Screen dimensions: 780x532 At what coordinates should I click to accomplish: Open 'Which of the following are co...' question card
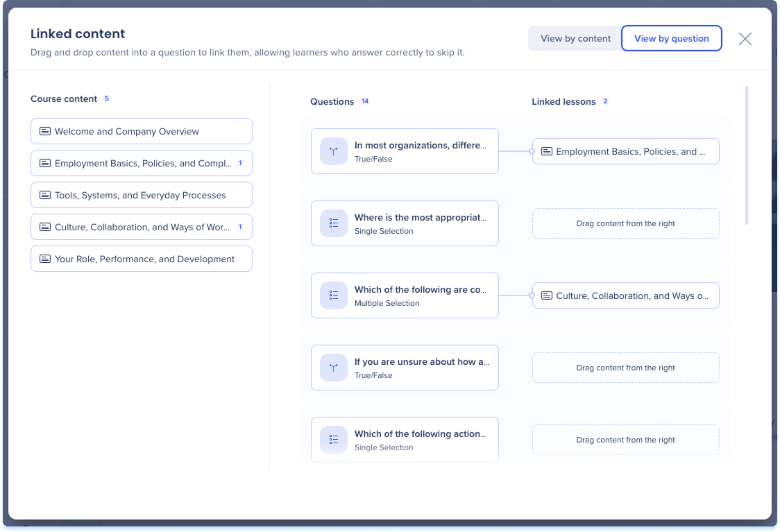pos(405,295)
